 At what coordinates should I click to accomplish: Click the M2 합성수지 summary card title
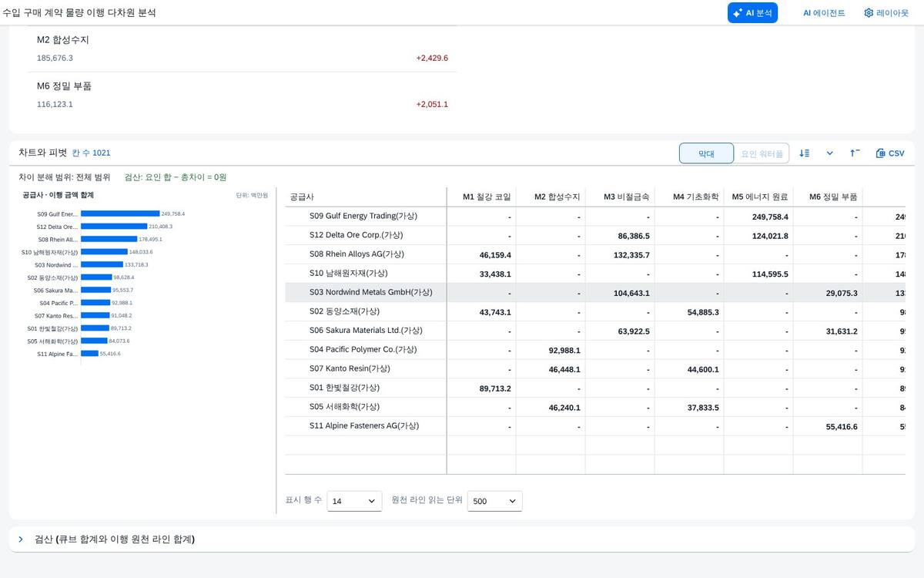pyautogui.click(x=63, y=39)
